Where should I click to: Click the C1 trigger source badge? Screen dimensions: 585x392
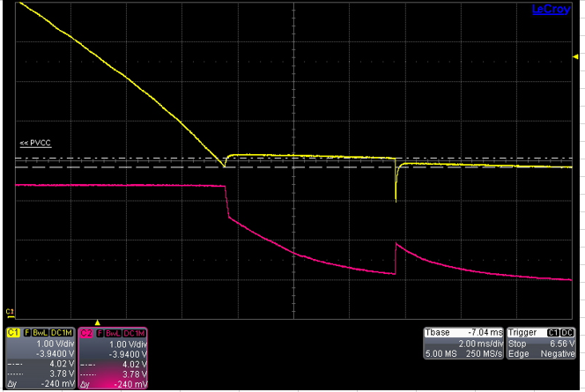[x=553, y=333]
